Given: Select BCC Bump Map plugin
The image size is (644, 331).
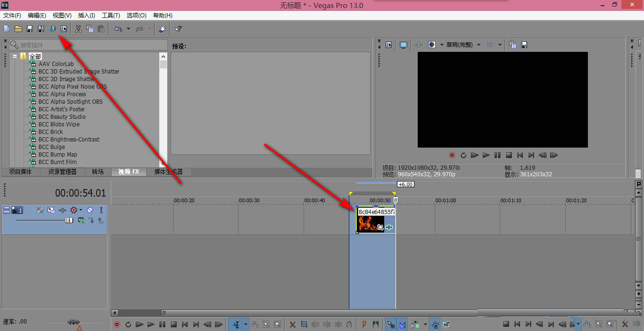Looking at the screenshot, I should click(58, 155).
